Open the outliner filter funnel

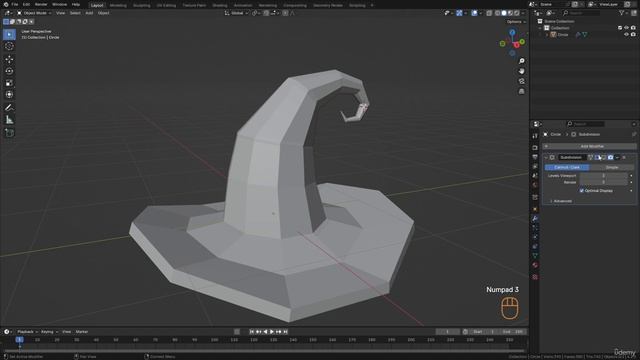622,13
